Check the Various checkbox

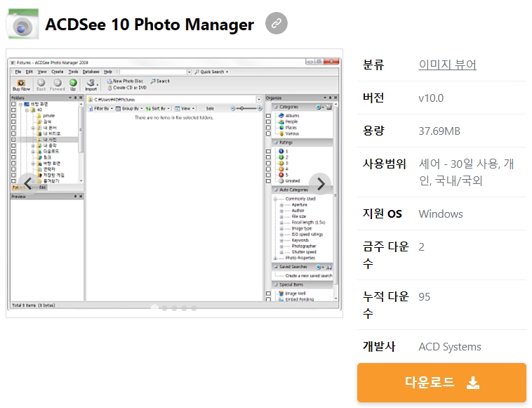(268, 133)
